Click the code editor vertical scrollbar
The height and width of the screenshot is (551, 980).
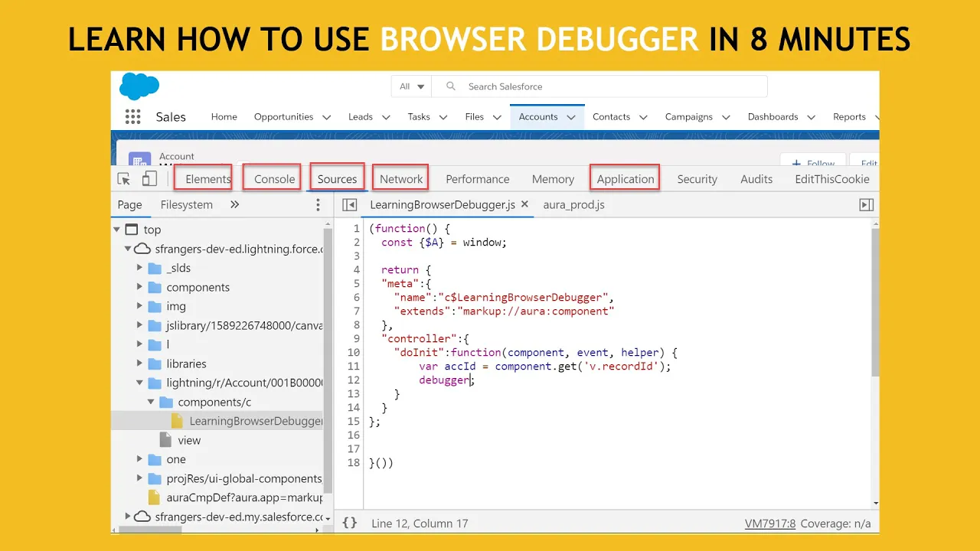tap(876, 302)
